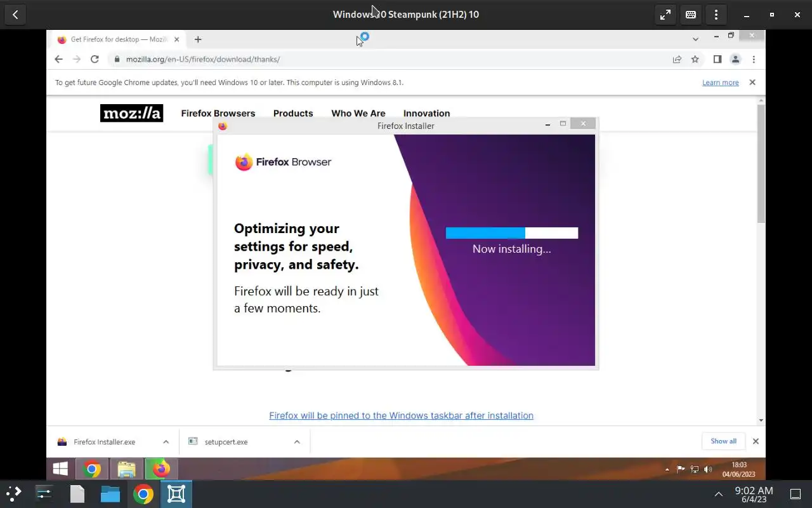Reload the mozilla.org page
Screen dimensions: 812x508
[x=95, y=59]
